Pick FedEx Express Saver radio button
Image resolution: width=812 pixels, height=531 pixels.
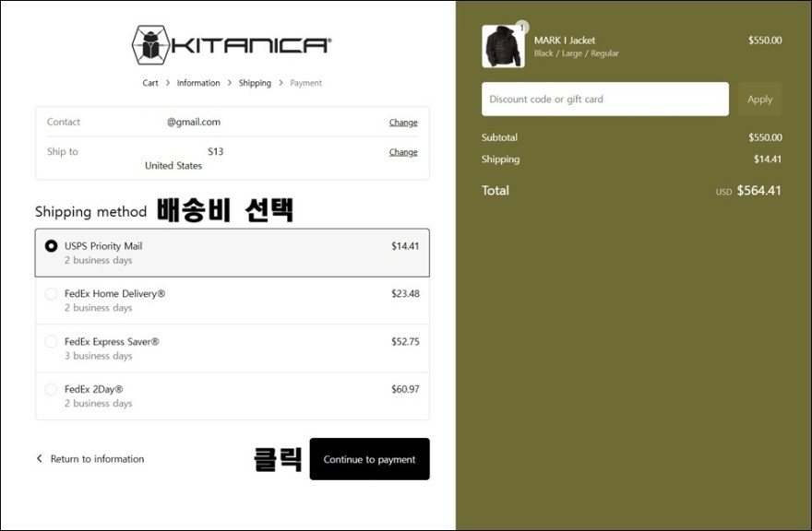point(51,342)
